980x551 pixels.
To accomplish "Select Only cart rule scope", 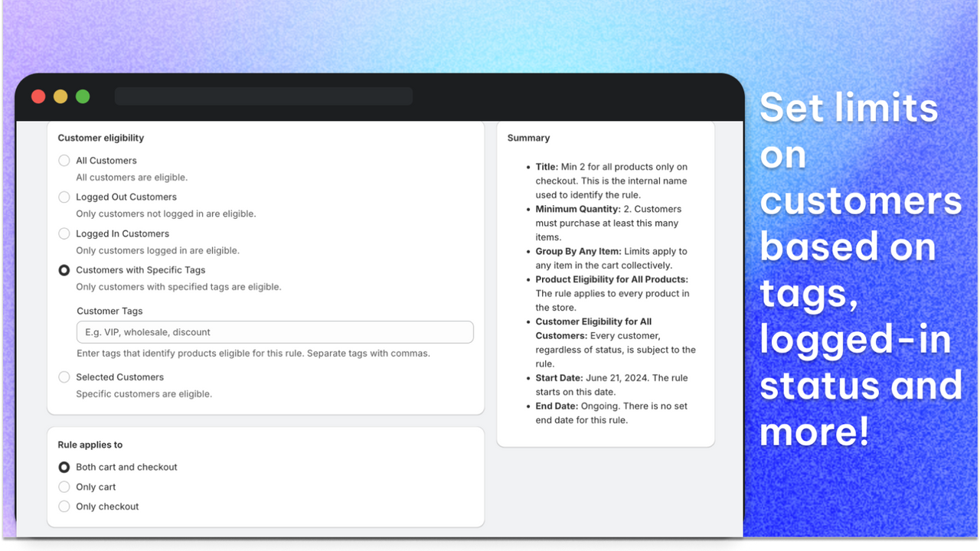I will (x=64, y=487).
